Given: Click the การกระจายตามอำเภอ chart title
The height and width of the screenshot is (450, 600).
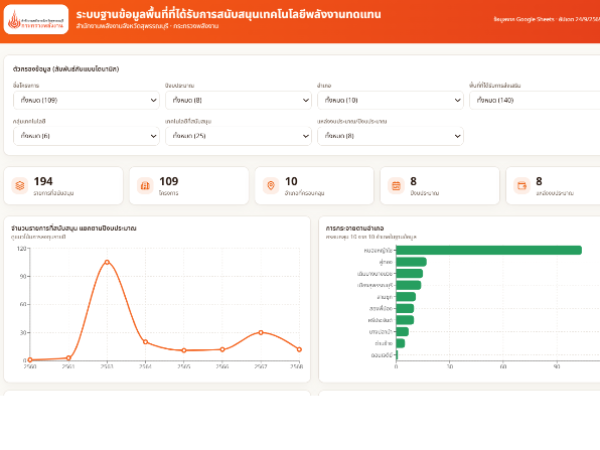Looking at the screenshot, I should click(355, 228).
